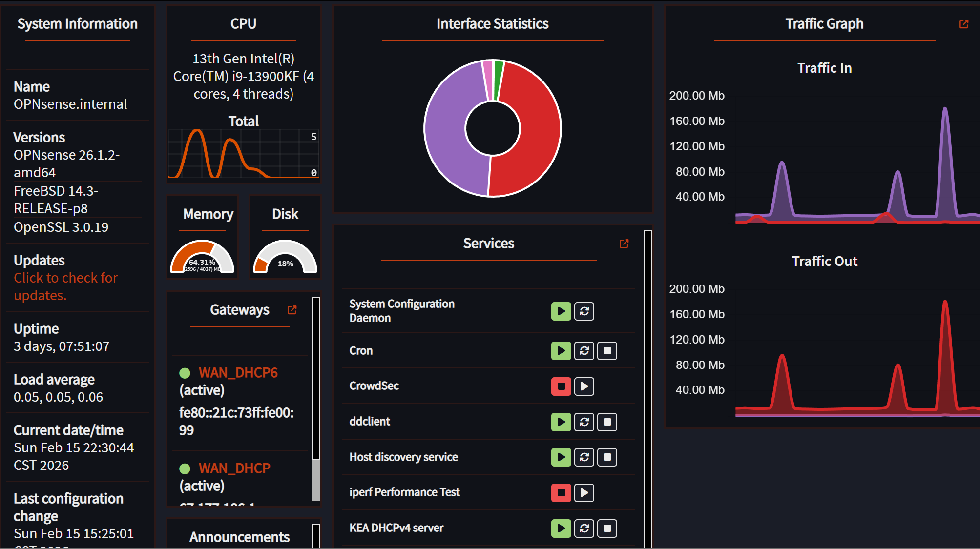Toggle Cron off with its stop button
Viewport: 980px width, 549px height.
(607, 350)
